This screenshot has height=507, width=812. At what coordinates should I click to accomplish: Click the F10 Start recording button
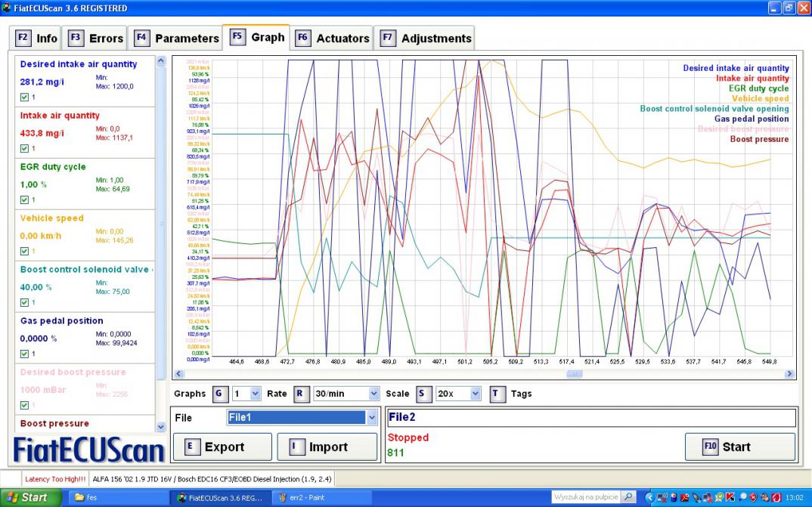click(740, 447)
